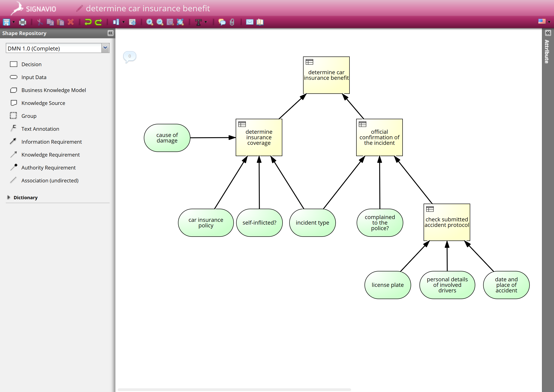Select the 'determine car insurance benefit' decision node
Viewport: 554px width, 392px height.
point(326,75)
